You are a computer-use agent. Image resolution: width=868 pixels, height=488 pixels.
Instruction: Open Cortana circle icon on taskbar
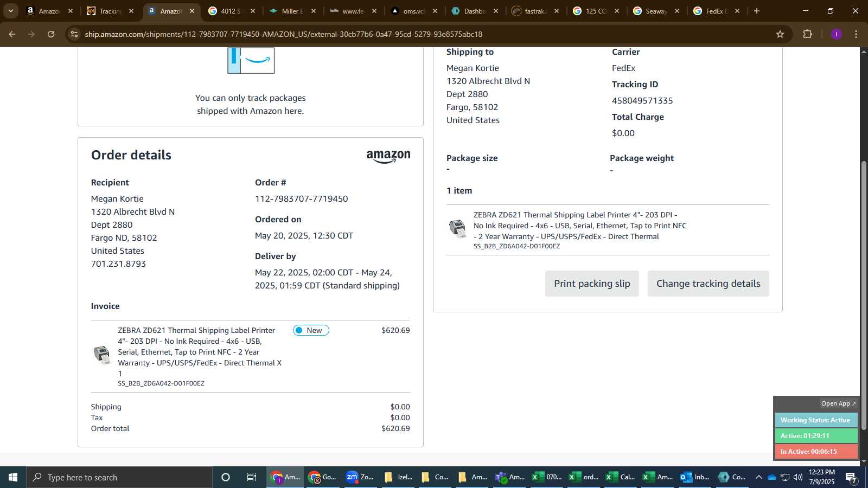226,477
